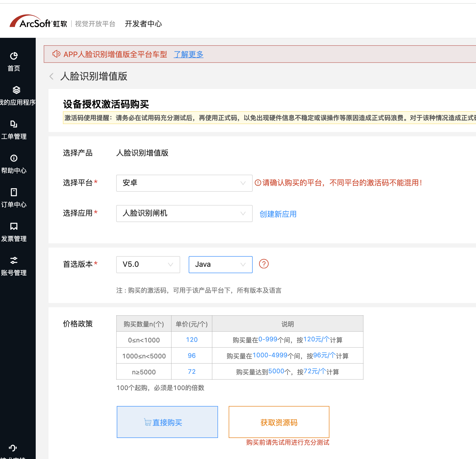Image resolution: width=476 pixels, height=459 pixels.
Task: Open 账号管理 sliders icon in sidebar
Action: [x=14, y=260]
